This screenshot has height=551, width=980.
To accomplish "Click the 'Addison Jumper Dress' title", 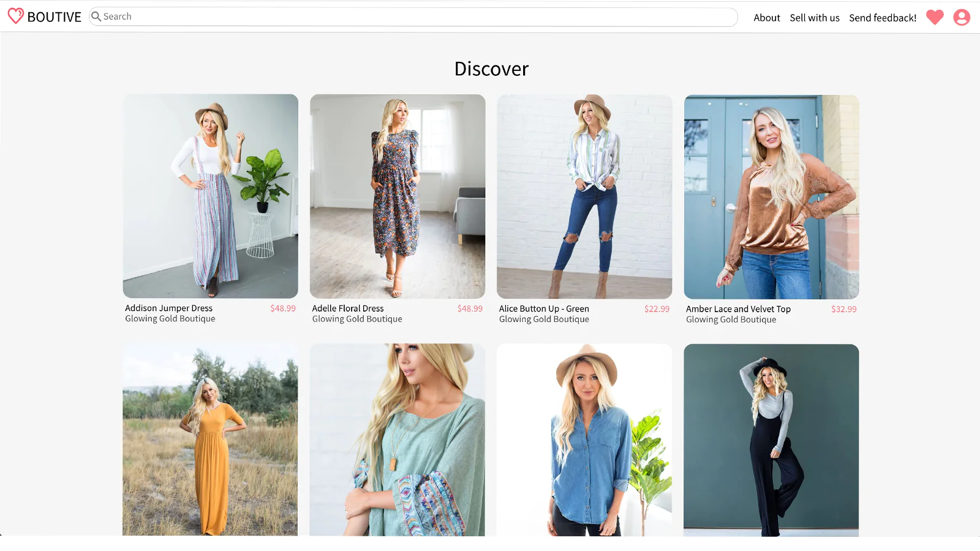I will click(169, 308).
